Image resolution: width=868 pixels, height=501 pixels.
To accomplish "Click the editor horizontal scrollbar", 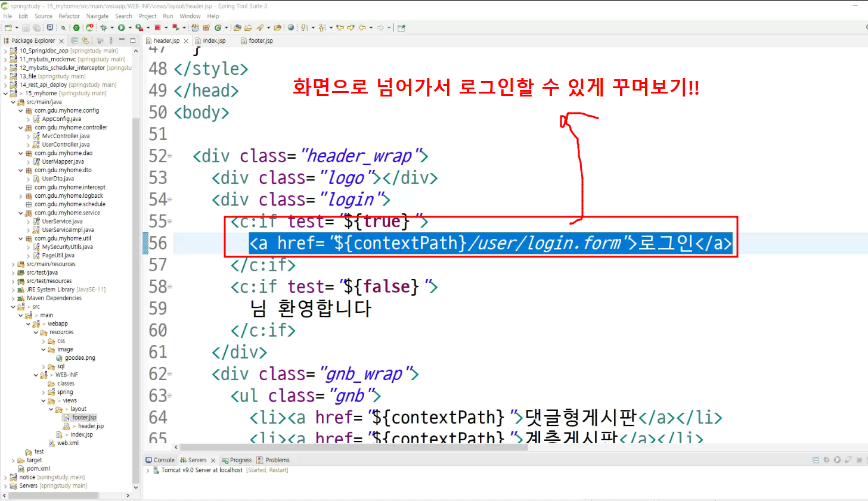I will pos(353,447).
